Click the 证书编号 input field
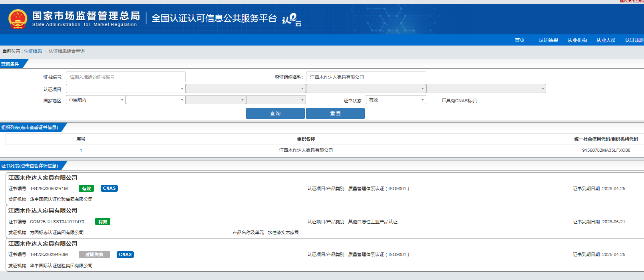The height and width of the screenshot is (280, 644). (125, 77)
